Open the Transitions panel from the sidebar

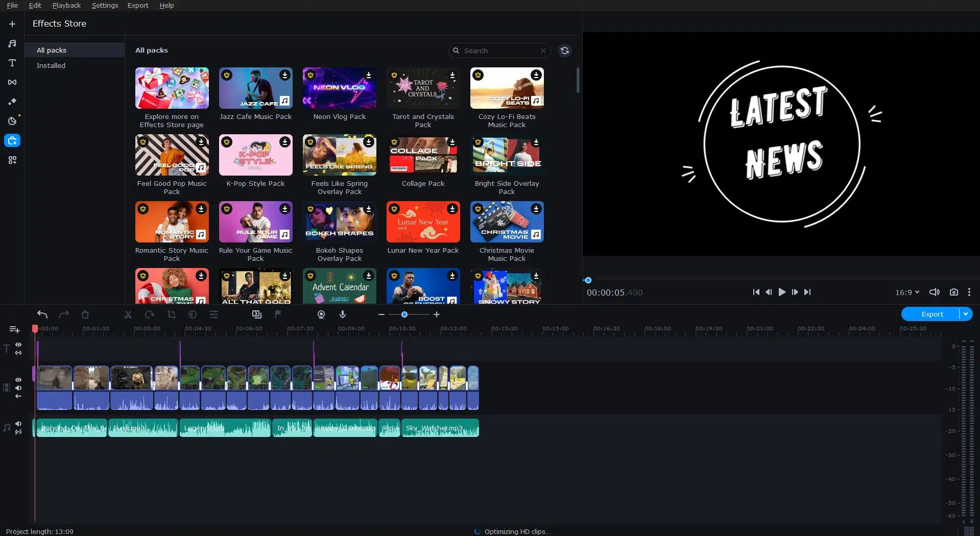[x=12, y=82]
